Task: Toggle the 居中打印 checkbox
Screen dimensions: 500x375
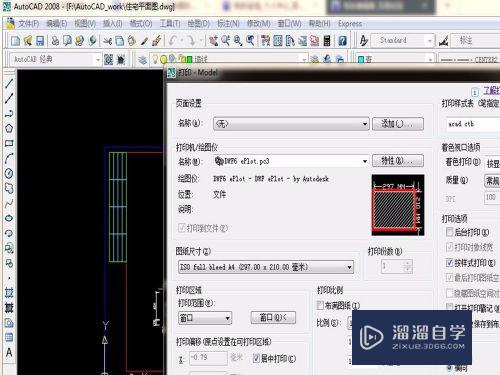Action: click(256, 358)
